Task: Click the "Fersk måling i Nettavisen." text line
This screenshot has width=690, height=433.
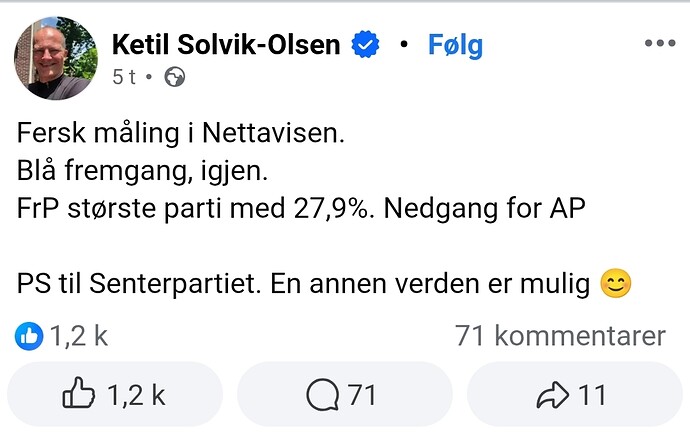Action: coord(181,135)
